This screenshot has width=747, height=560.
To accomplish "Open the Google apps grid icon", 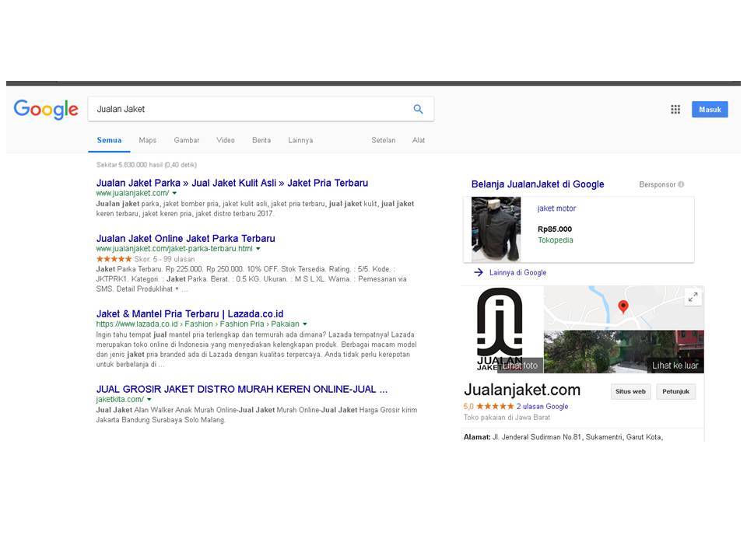I will [675, 110].
